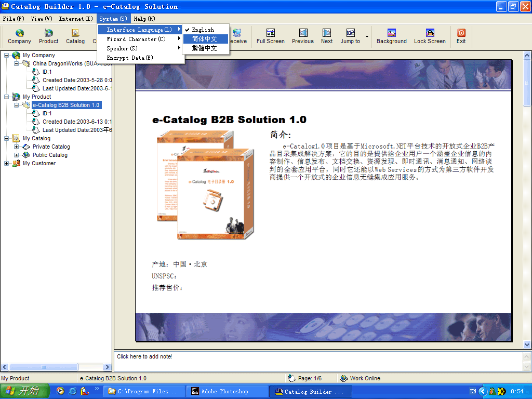Collapse the My Catalog tree node
532x399 pixels.
coord(6,138)
